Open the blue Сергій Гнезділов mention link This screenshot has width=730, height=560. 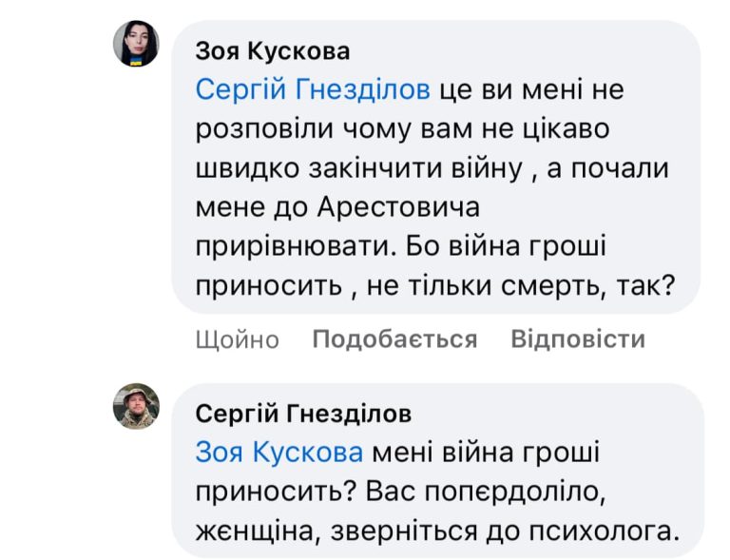pos(313,89)
